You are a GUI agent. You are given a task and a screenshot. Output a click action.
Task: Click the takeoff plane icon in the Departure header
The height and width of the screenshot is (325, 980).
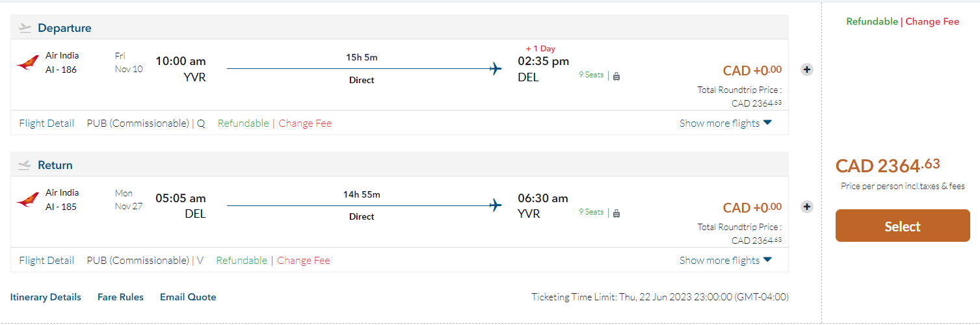click(25, 28)
